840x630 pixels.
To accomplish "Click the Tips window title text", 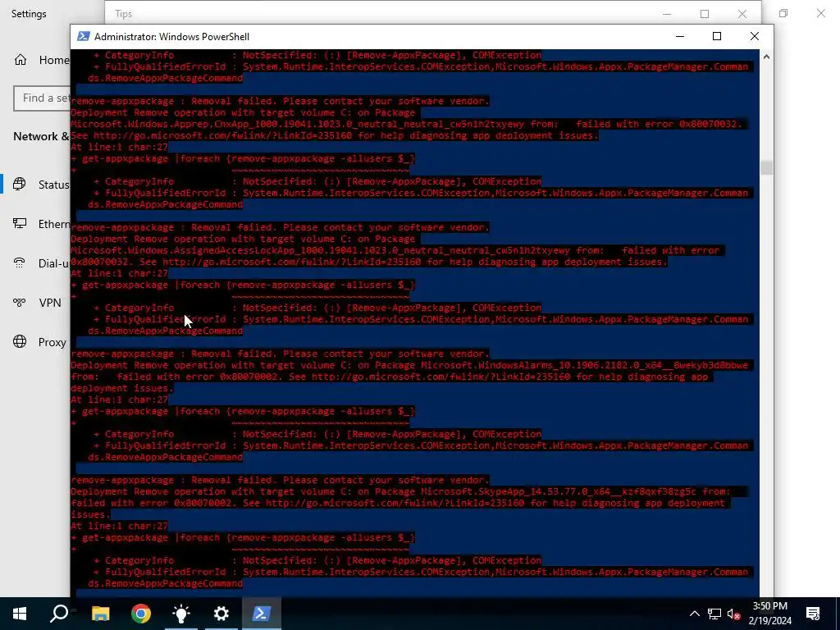I will [123, 14].
